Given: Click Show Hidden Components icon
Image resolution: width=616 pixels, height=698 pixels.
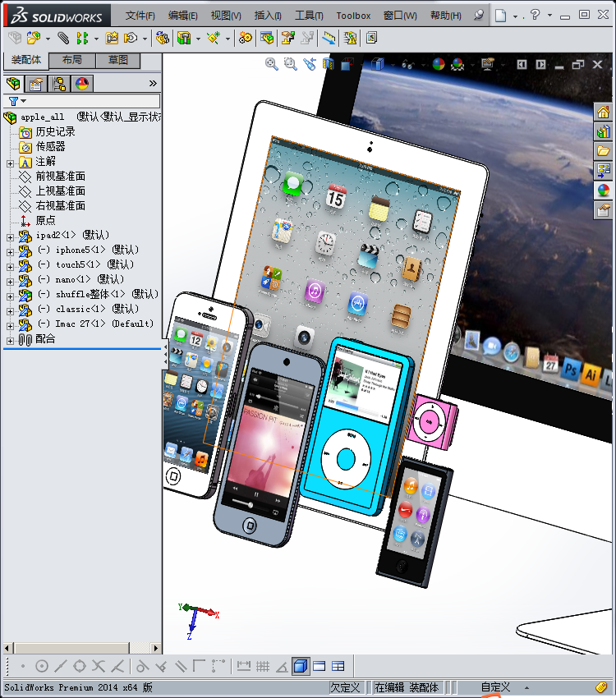Looking at the screenshot, I should [x=163, y=39].
